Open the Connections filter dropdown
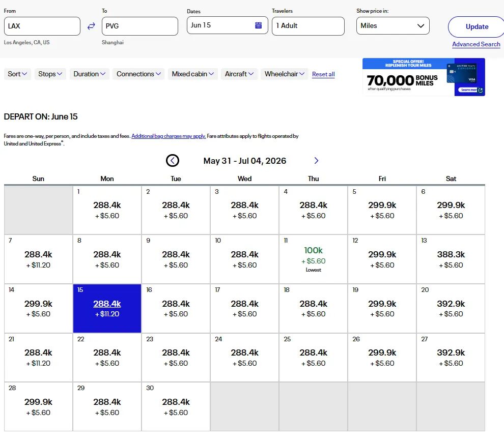 tap(138, 74)
